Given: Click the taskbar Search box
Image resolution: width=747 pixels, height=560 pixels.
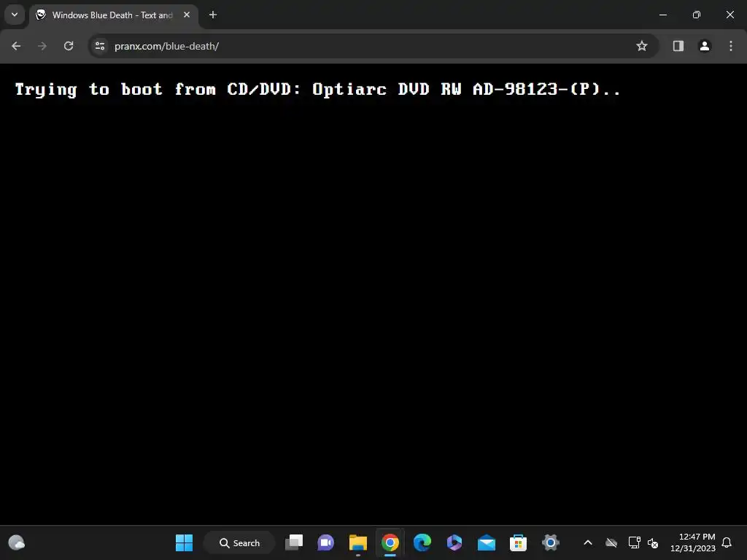Looking at the screenshot, I should tap(239, 542).
